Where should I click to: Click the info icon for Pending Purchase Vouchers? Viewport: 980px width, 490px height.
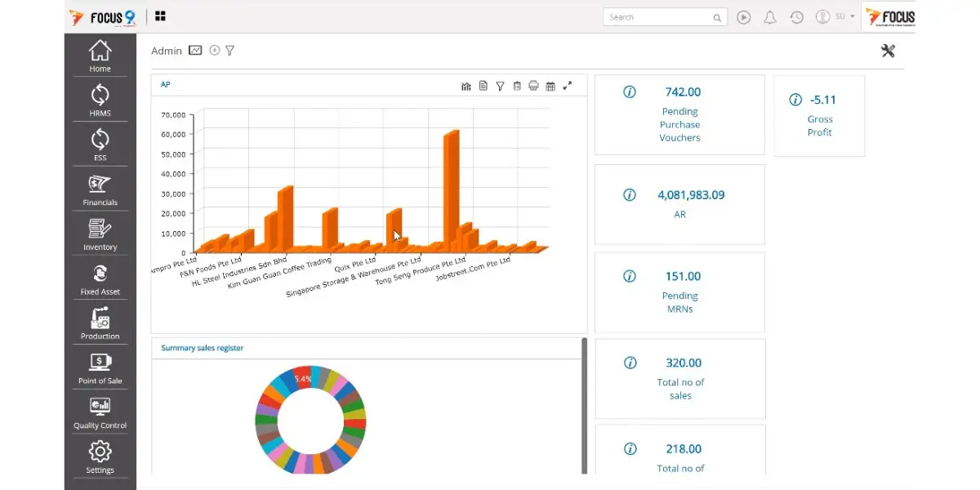click(630, 92)
